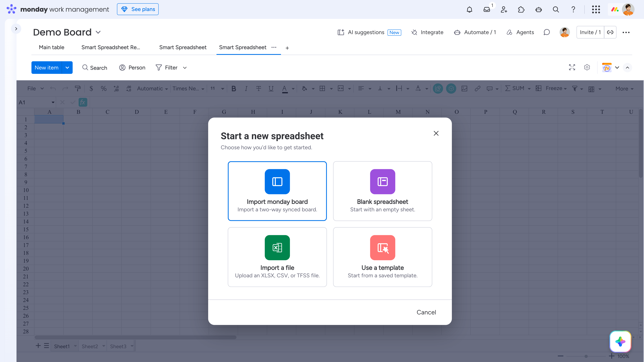The height and width of the screenshot is (362, 644).
Task: Switch to the Main table tab
Action: 52,47
